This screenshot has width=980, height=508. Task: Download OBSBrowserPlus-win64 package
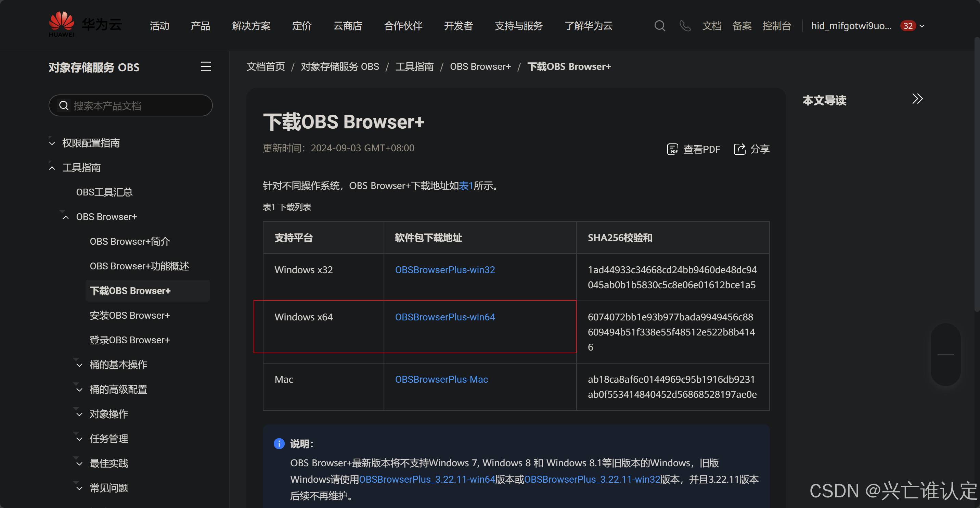(x=445, y=317)
